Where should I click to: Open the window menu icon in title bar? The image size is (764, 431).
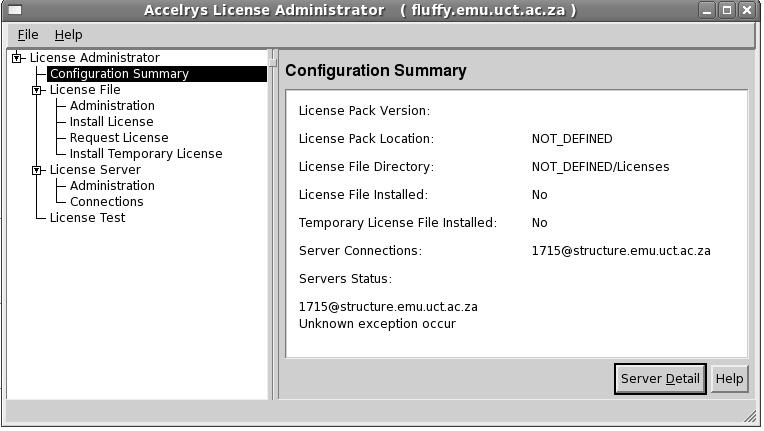(x=13, y=10)
